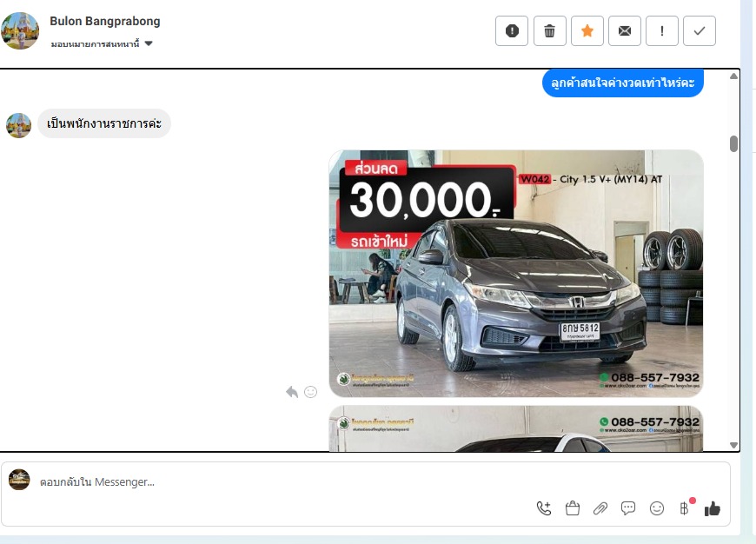
Task: Request payment using the baht icon
Action: [x=684, y=508]
